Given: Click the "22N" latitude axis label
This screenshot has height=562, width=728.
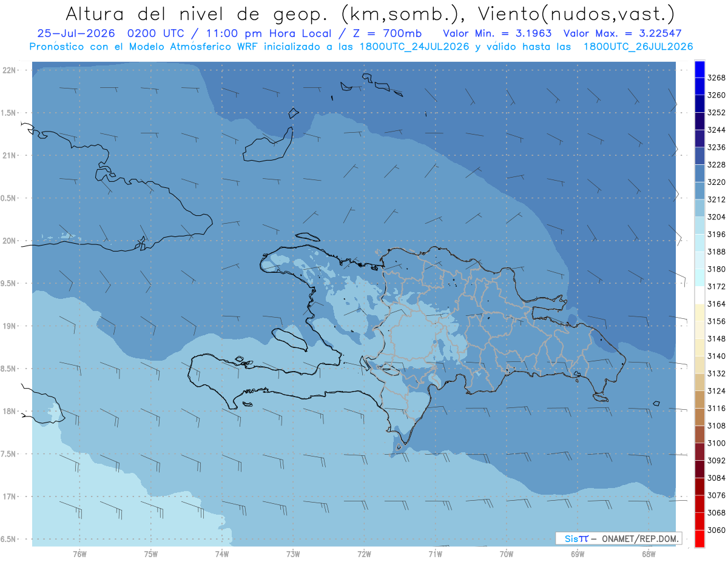Looking at the screenshot, I should pyautogui.click(x=9, y=70).
